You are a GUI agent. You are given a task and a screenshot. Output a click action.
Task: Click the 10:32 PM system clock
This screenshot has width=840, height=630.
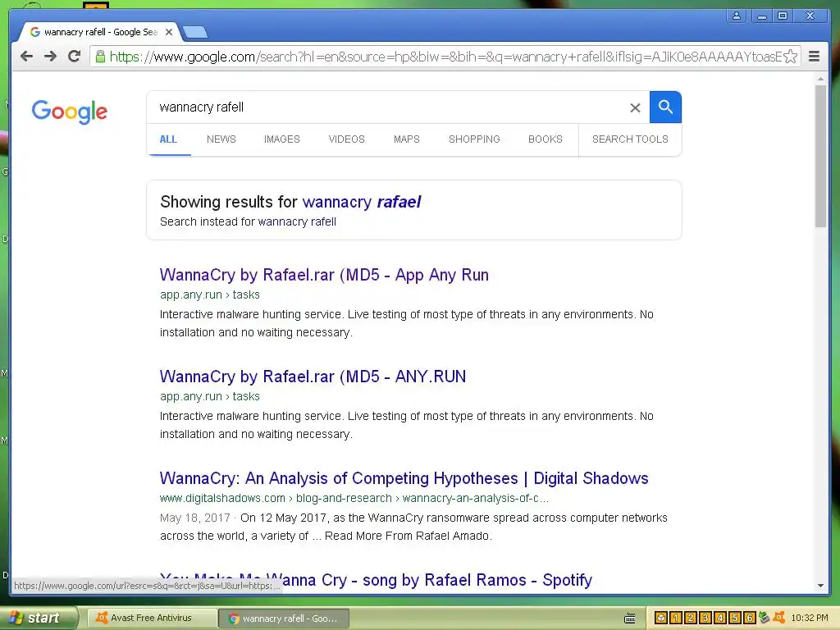[x=810, y=618]
